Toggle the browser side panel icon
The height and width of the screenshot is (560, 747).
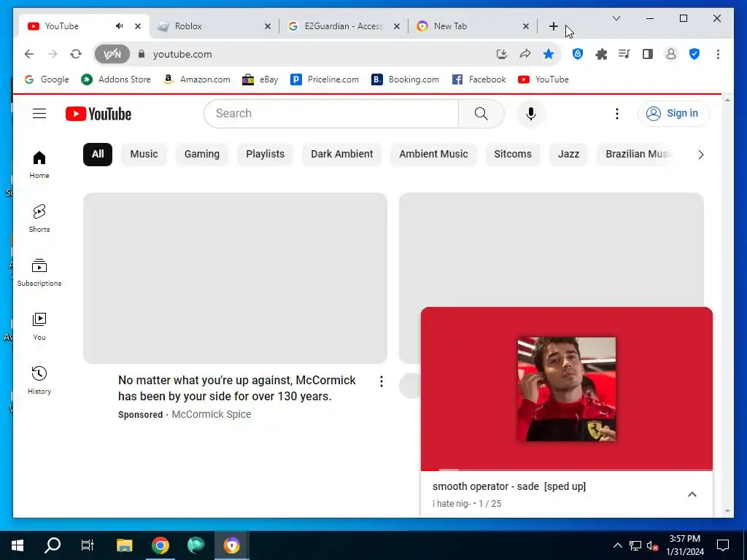click(x=648, y=54)
